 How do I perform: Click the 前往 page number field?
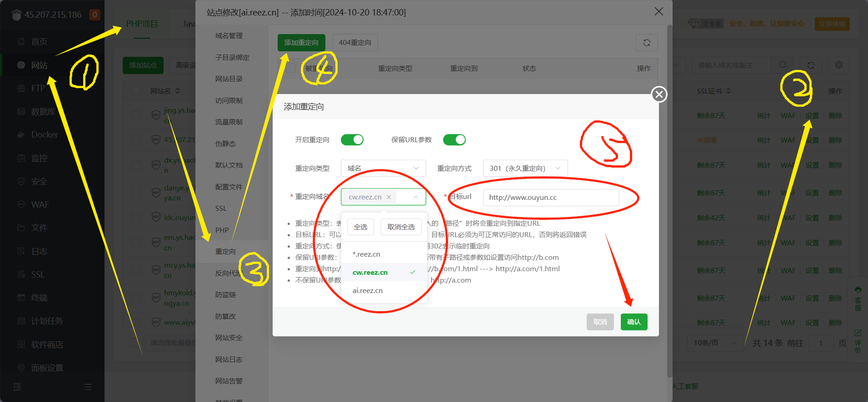coord(821,343)
